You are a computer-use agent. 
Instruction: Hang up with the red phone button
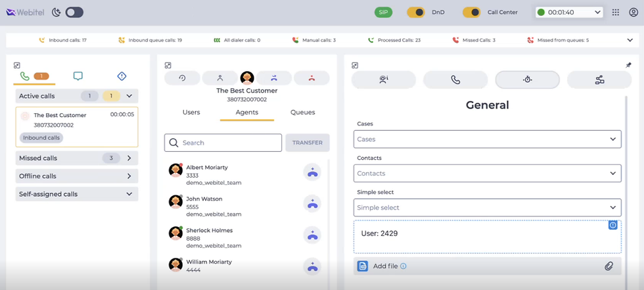311,78
